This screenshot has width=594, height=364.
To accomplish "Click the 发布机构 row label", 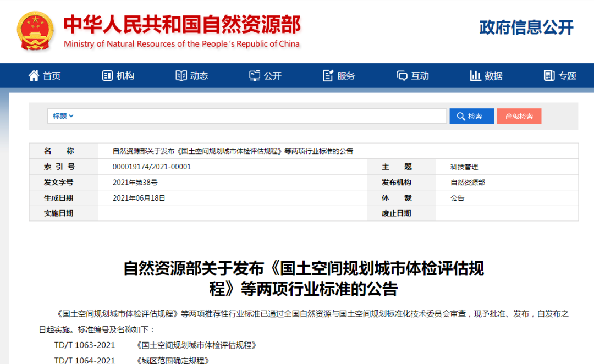I will click(396, 183).
